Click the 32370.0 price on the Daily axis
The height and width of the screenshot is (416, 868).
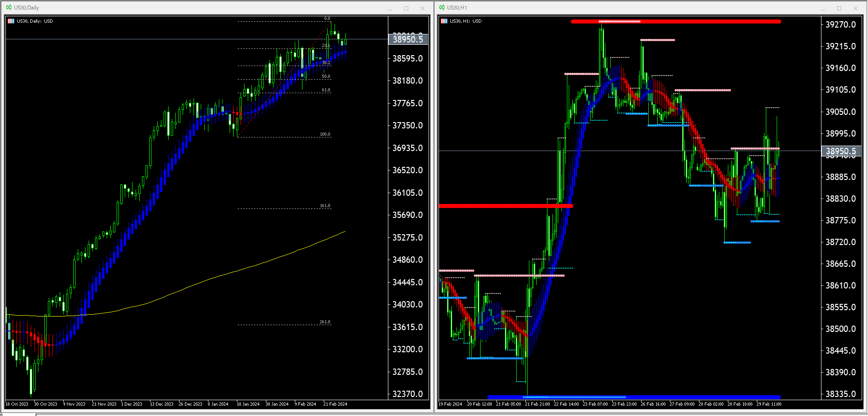(407, 394)
